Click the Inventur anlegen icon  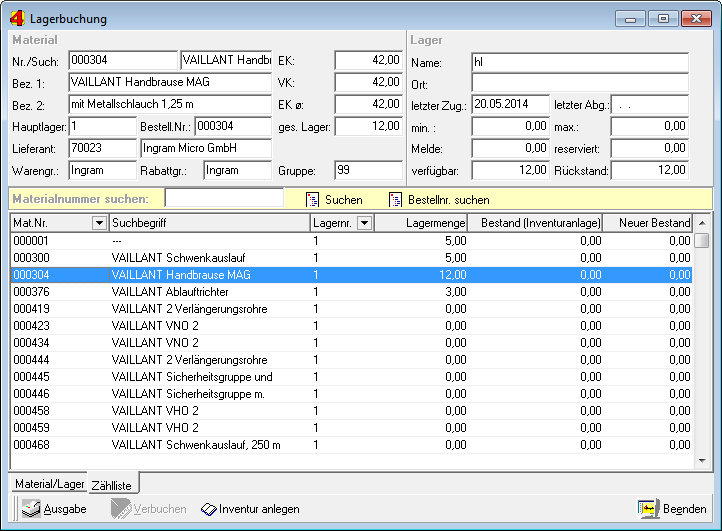pyautogui.click(x=208, y=509)
